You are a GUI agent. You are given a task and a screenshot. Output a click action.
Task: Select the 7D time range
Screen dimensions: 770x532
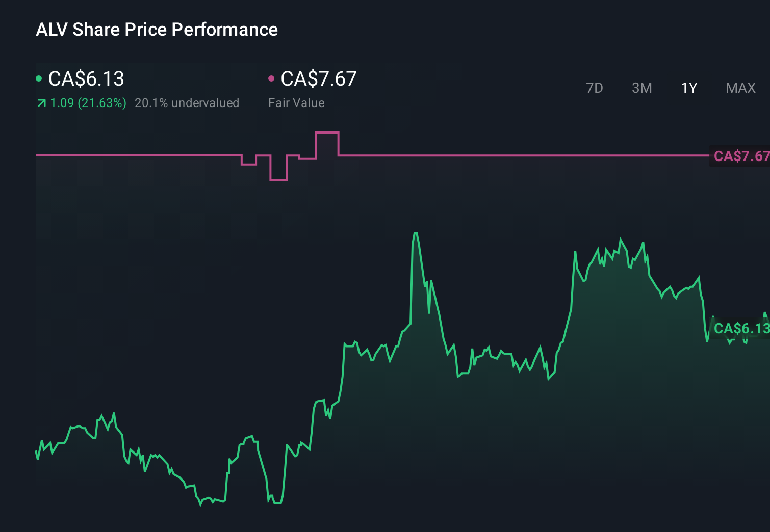pyautogui.click(x=595, y=88)
